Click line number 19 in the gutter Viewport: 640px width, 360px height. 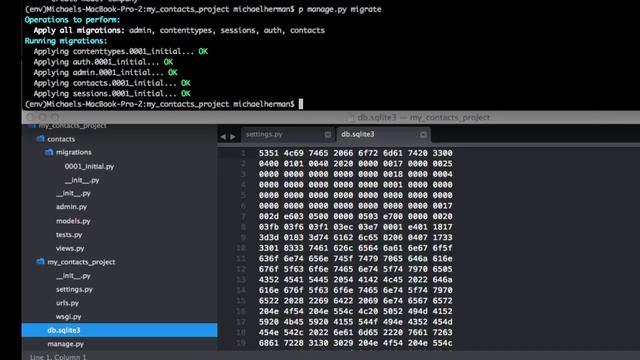coord(241,343)
